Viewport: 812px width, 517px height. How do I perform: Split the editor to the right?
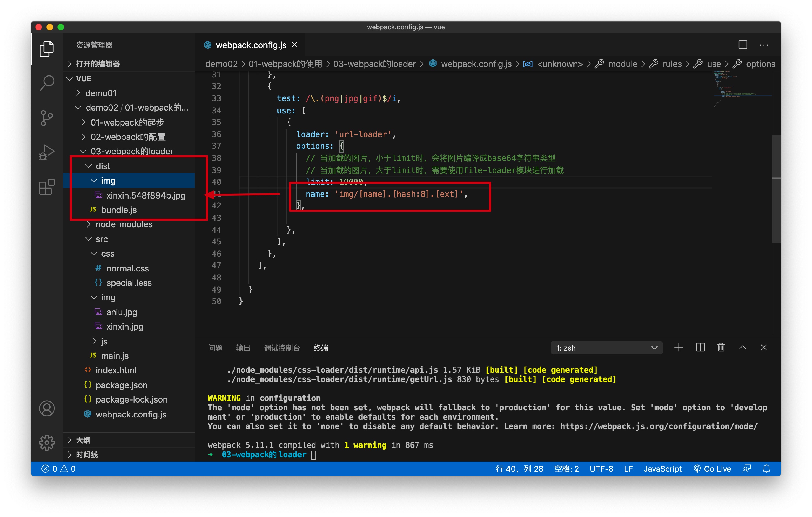pos(743,45)
